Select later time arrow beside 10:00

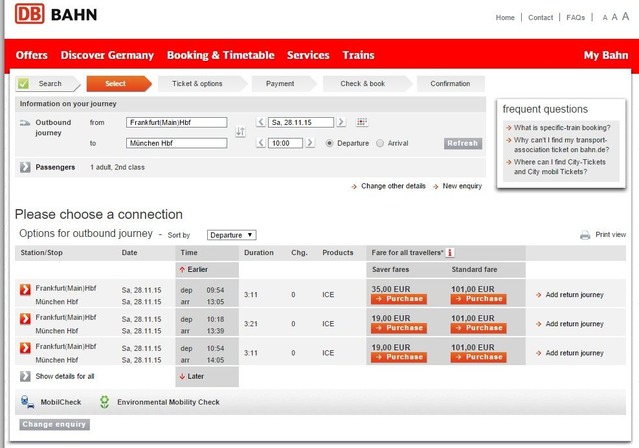310,143
